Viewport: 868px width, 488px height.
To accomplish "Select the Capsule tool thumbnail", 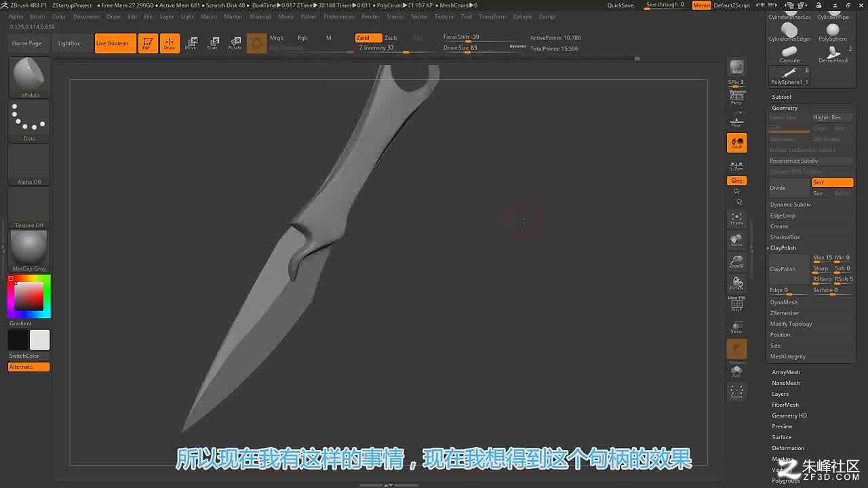I will coord(789,54).
